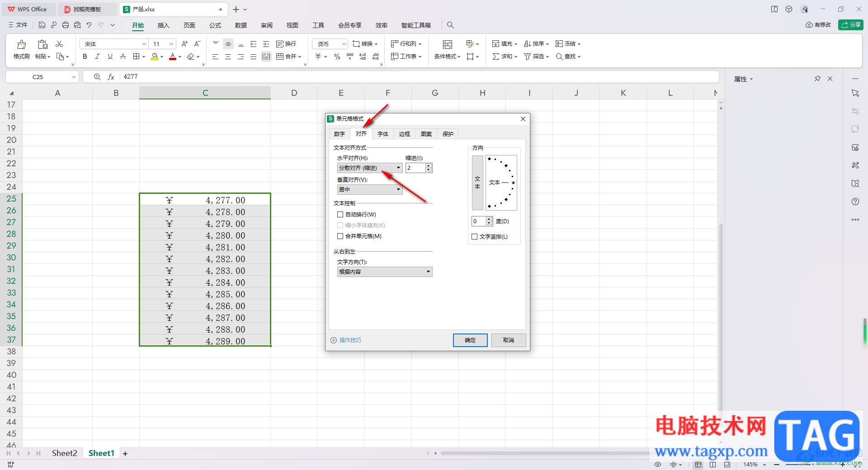Click the font color A swatch
Viewport: 868px width, 470px height.
pyautogui.click(x=173, y=56)
